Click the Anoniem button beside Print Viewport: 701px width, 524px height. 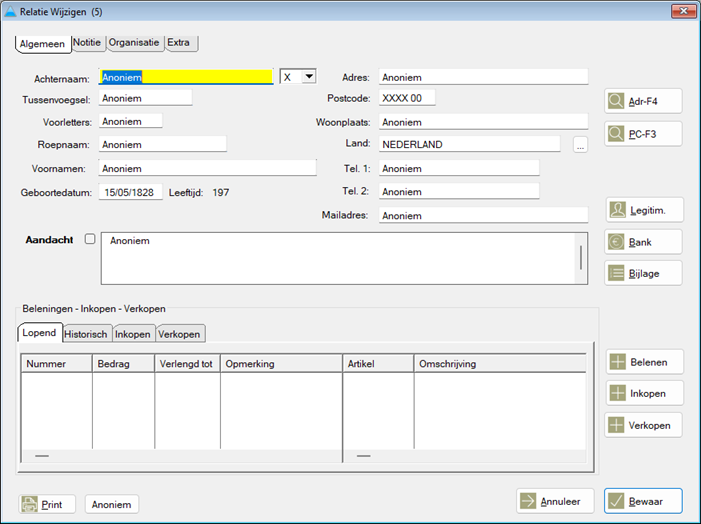(x=111, y=505)
